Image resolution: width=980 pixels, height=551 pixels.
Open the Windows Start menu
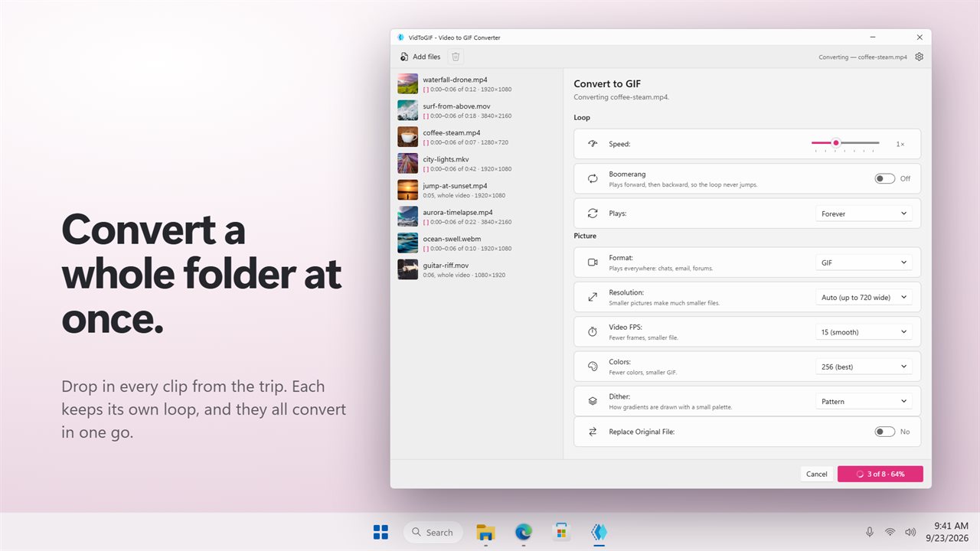[381, 532]
